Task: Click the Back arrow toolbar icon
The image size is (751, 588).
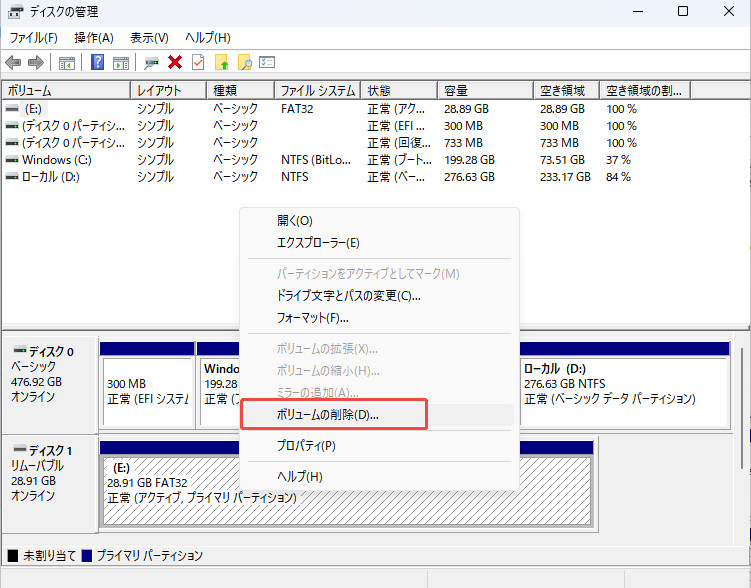Action: 13,62
